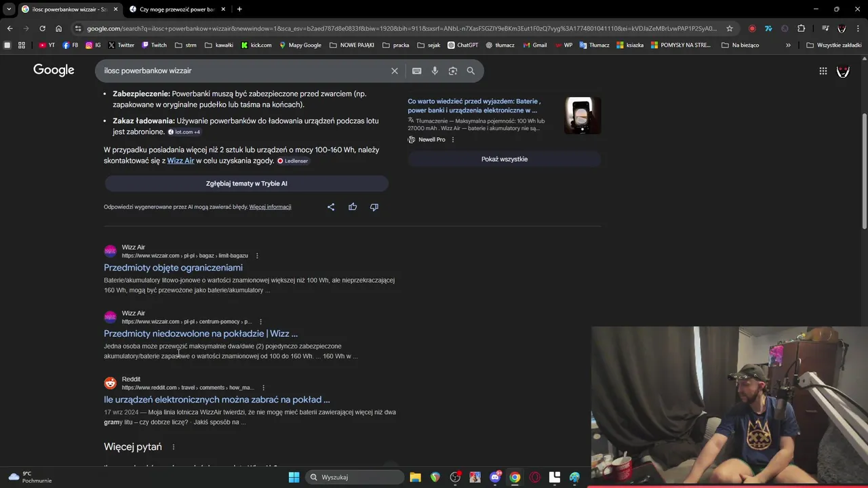
Task: Start voice search with the microphone icon
Action: tap(435, 70)
